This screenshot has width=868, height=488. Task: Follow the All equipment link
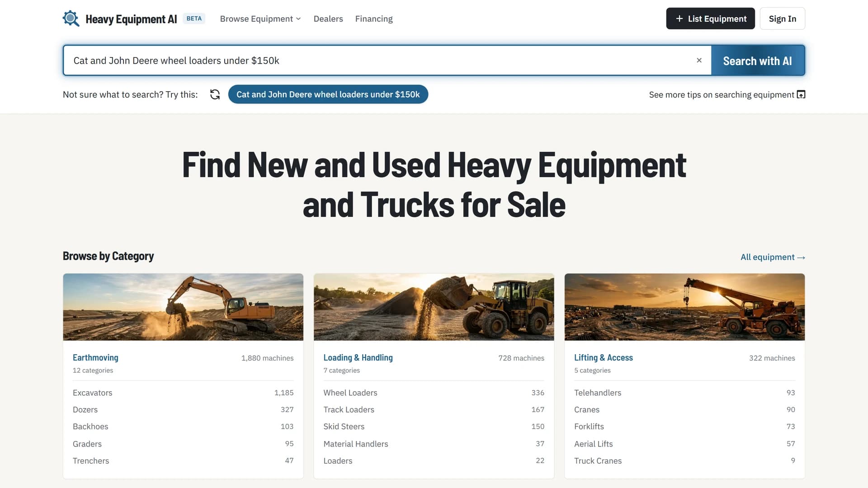[773, 257]
